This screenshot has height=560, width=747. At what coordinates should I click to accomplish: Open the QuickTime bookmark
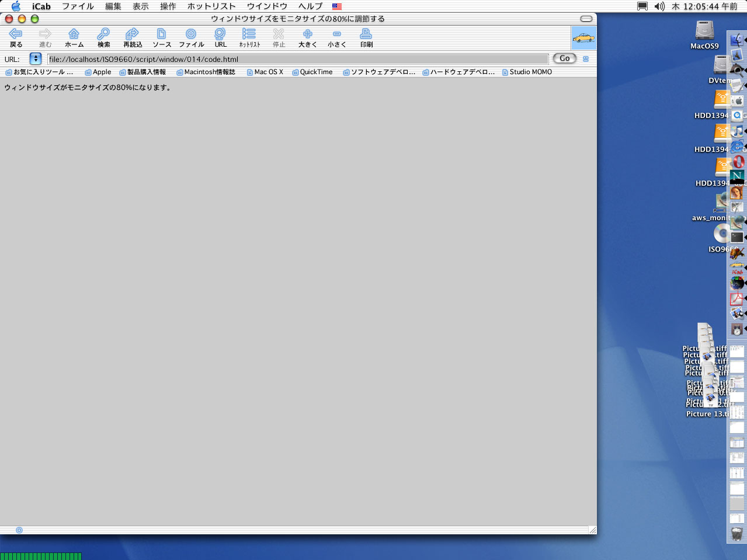[312, 72]
